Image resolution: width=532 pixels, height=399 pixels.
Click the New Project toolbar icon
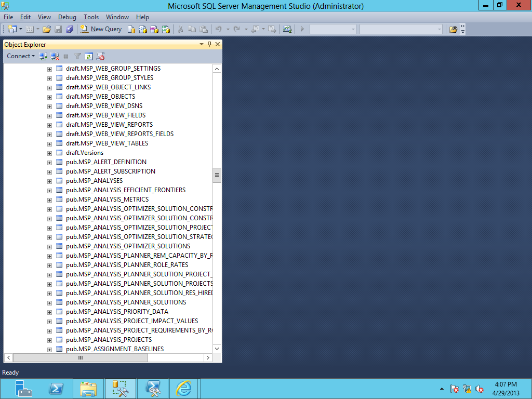click(12, 29)
